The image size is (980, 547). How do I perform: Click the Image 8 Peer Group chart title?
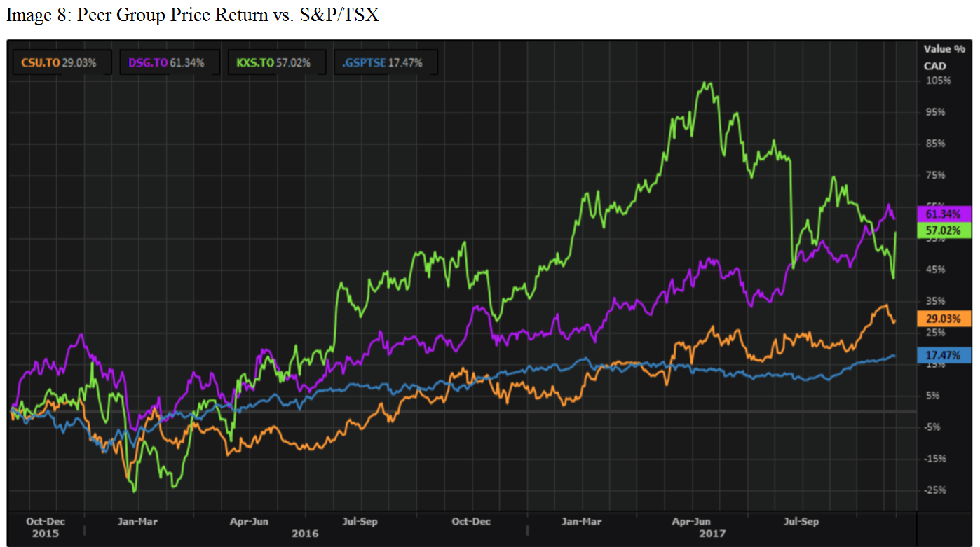pos(191,15)
